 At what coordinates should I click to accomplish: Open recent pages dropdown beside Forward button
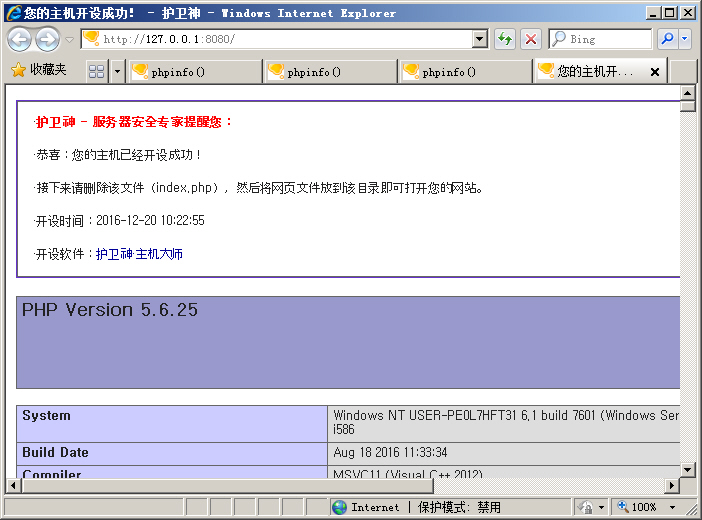(x=69, y=39)
